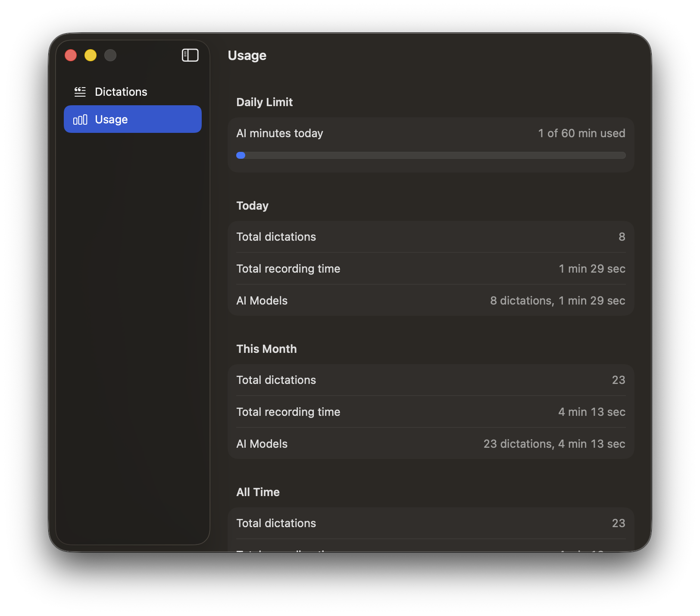
Task: Click Today's AI Models row
Action: point(431,301)
